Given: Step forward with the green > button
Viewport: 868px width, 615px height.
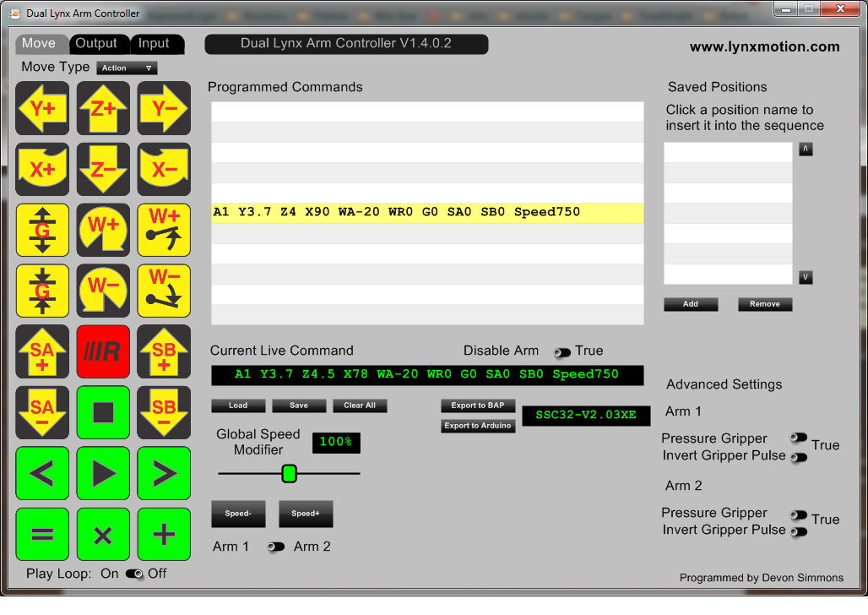Looking at the screenshot, I should pyautogui.click(x=164, y=474).
